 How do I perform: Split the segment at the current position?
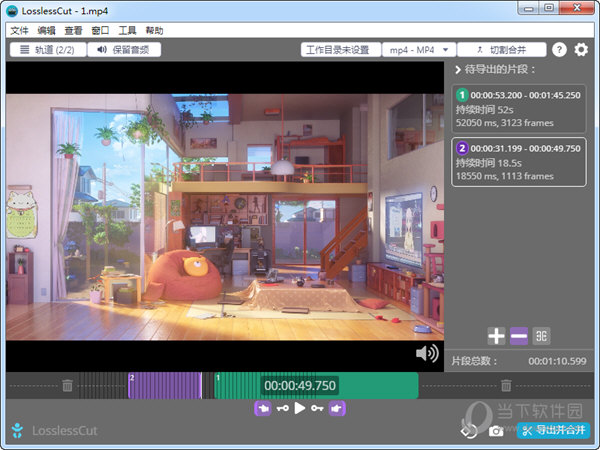coord(541,336)
